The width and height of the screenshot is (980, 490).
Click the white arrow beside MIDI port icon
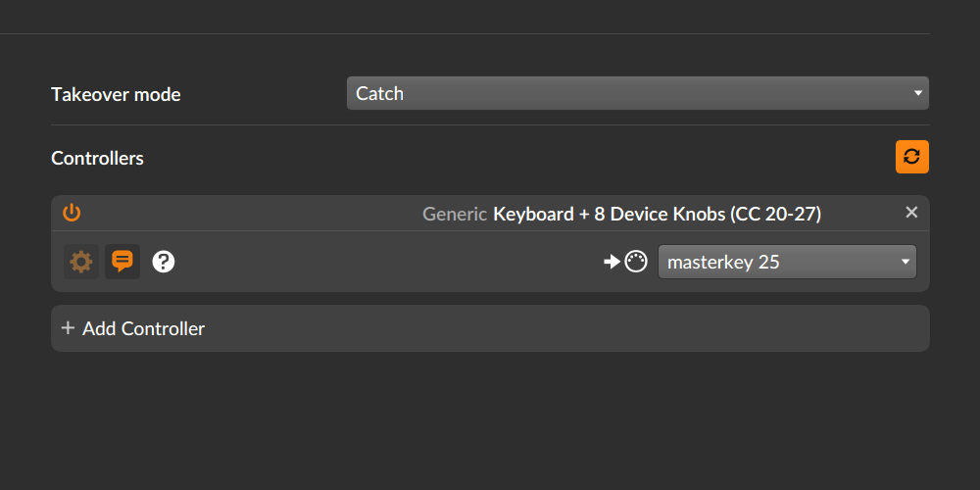pos(612,262)
